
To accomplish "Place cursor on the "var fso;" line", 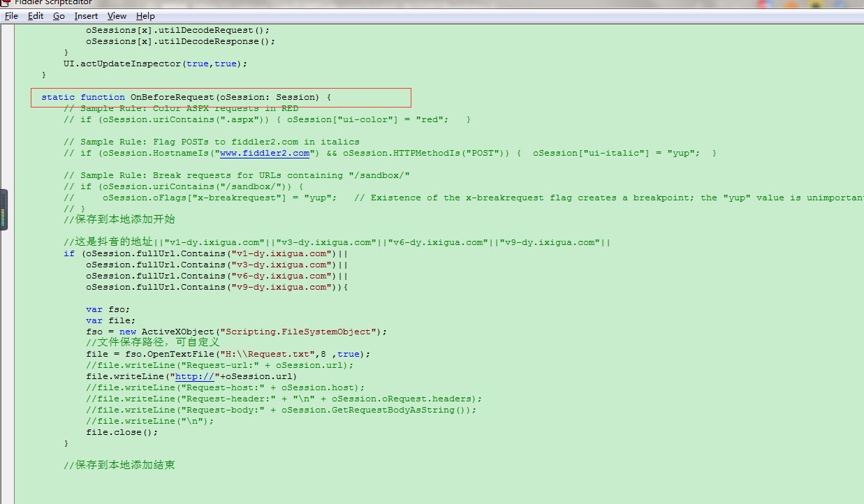I will (108, 309).
